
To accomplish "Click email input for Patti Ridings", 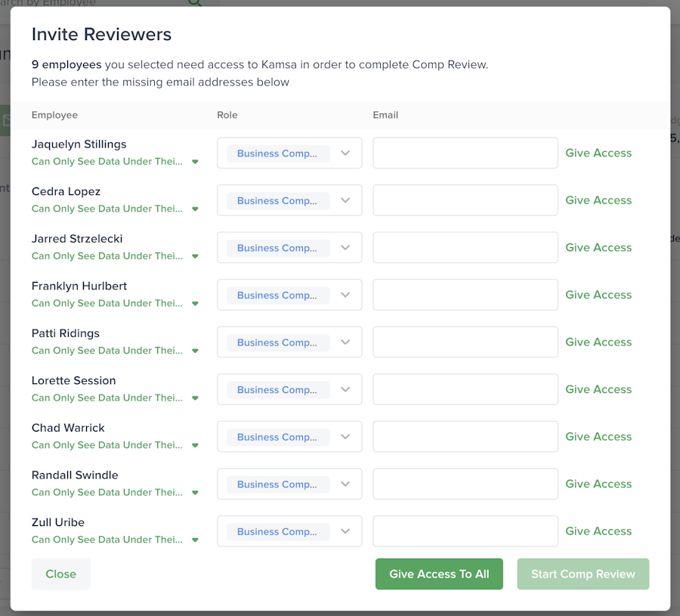I will pos(465,342).
